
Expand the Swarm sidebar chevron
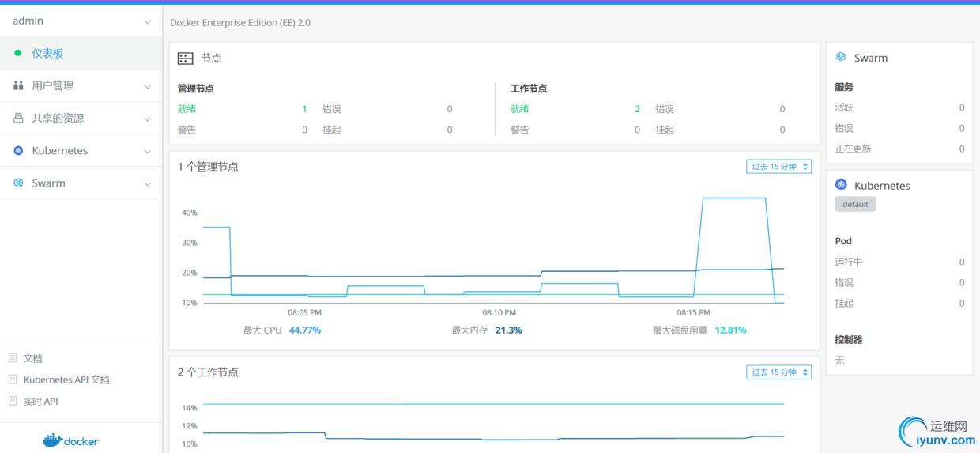[x=148, y=184]
